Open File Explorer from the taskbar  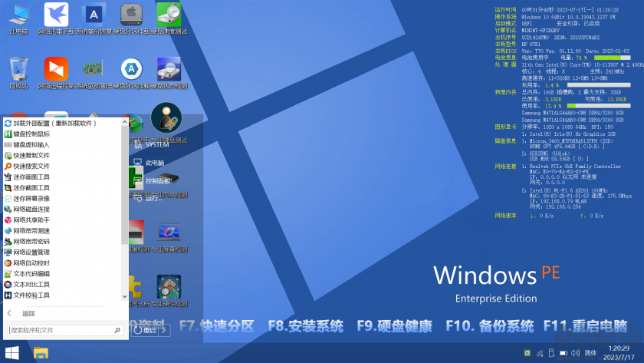[41, 353]
